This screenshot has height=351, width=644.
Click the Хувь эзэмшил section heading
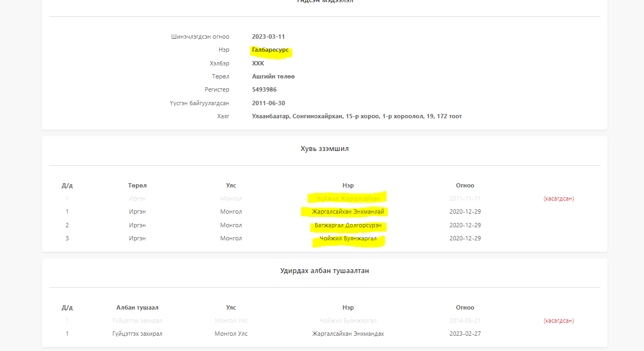[324, 149]
